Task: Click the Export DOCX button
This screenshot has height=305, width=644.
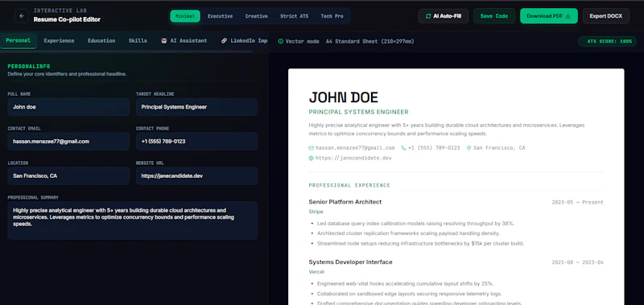Action: click(606, 16)
